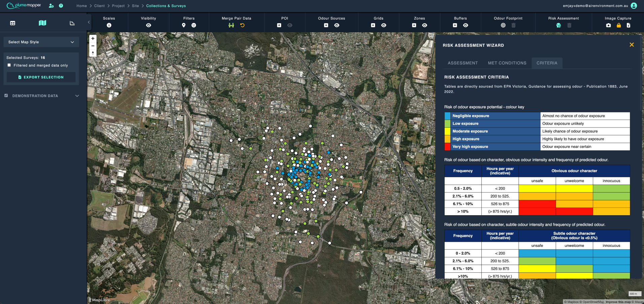
Task: Close the Risk Assessment Wizard panel
Action: pyautogui.click(x=632, y=45)
